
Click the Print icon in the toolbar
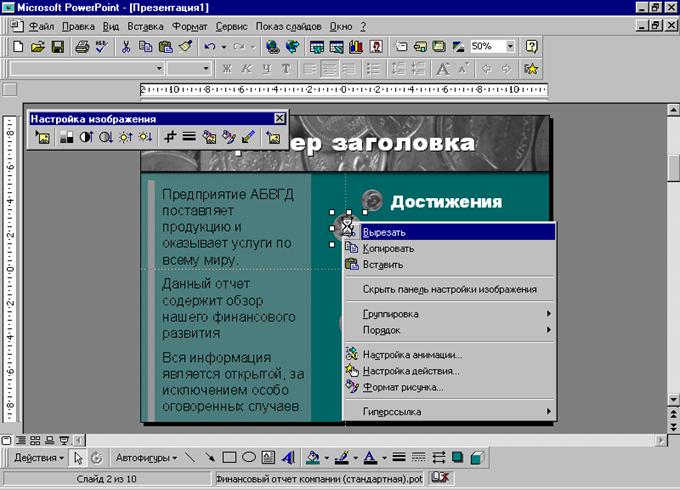[82, 47]
